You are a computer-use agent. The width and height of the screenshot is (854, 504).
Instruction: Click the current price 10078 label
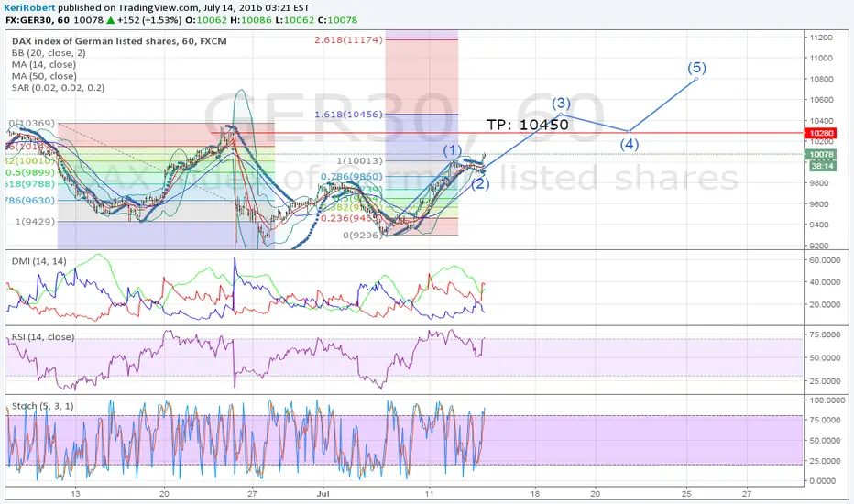(x=821, y=155)
